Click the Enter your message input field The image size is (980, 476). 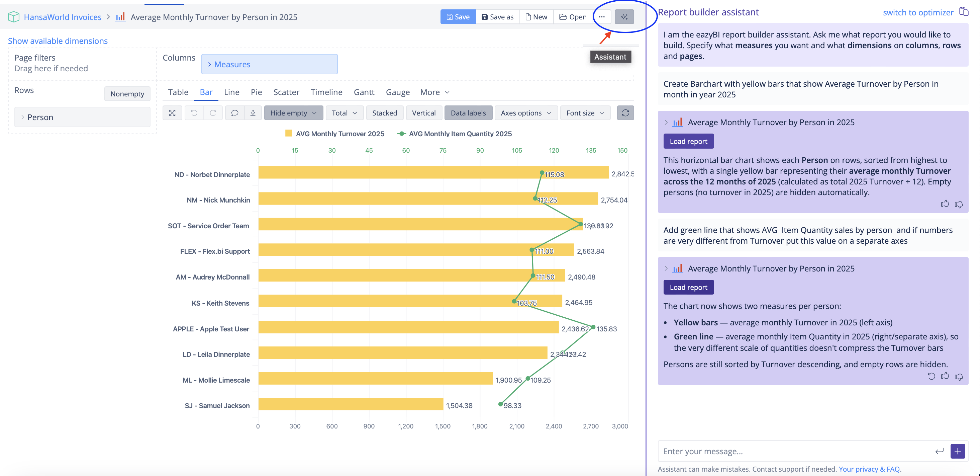[795, 451]
